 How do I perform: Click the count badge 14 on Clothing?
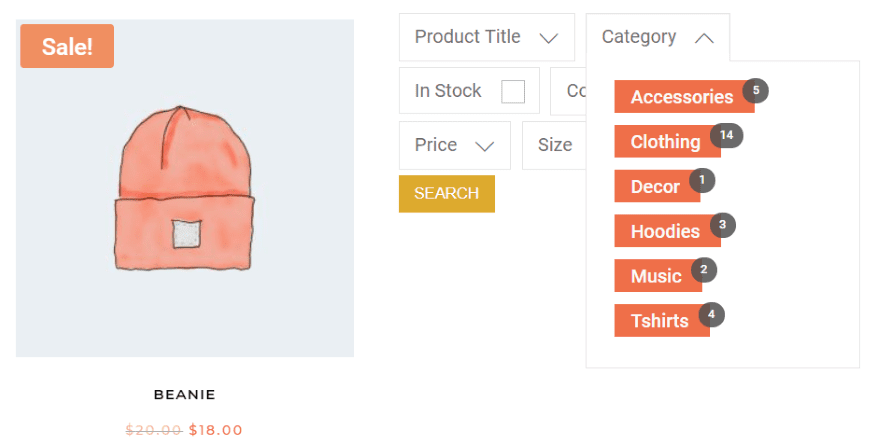click(727, 135)
